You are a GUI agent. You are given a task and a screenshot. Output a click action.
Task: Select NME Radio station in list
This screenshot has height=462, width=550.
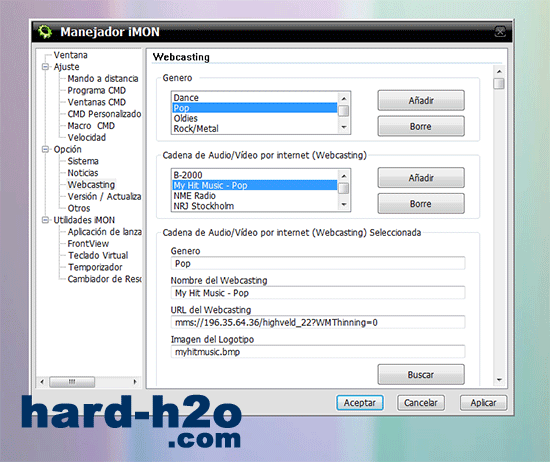point(194,196)
